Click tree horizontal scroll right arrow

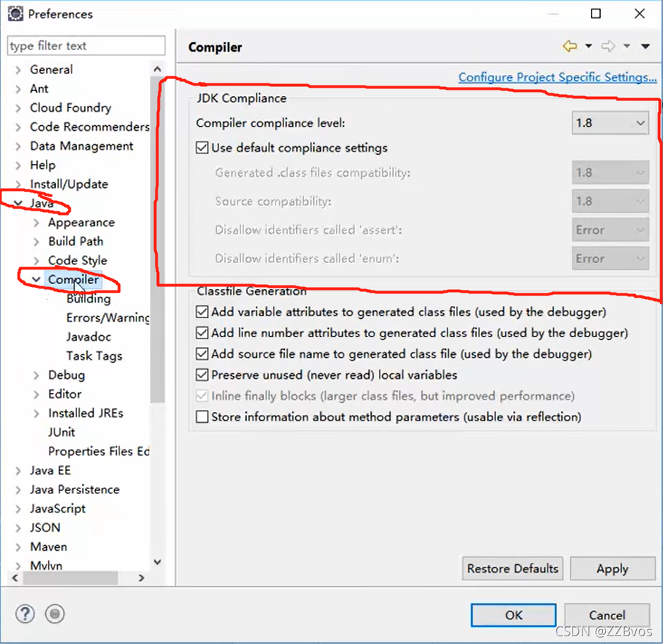(141, 578)
